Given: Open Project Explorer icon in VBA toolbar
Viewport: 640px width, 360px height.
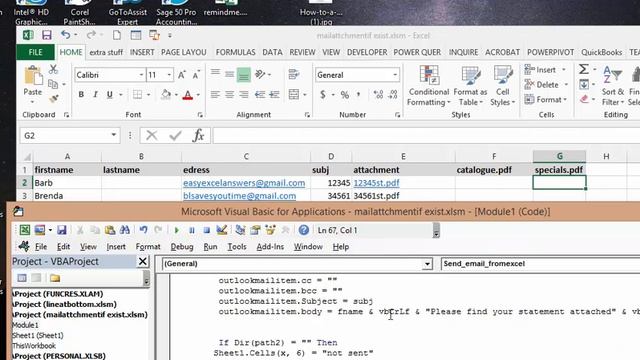Looking at the screenshot, I should 240,230.
